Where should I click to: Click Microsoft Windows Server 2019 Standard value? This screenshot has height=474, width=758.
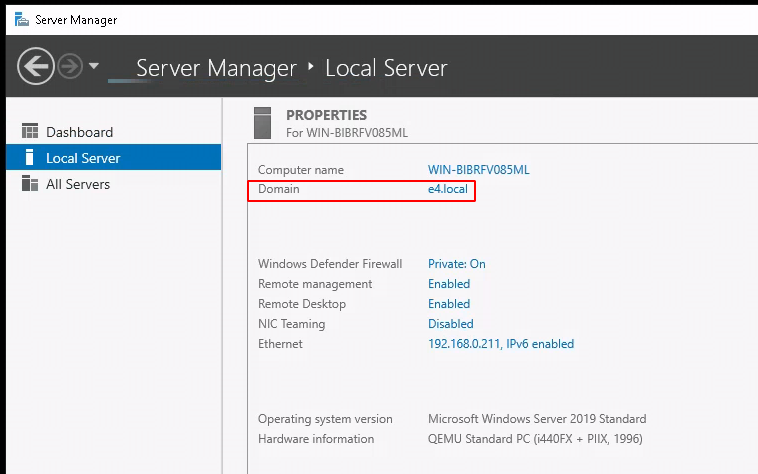[x=537, y=418]
